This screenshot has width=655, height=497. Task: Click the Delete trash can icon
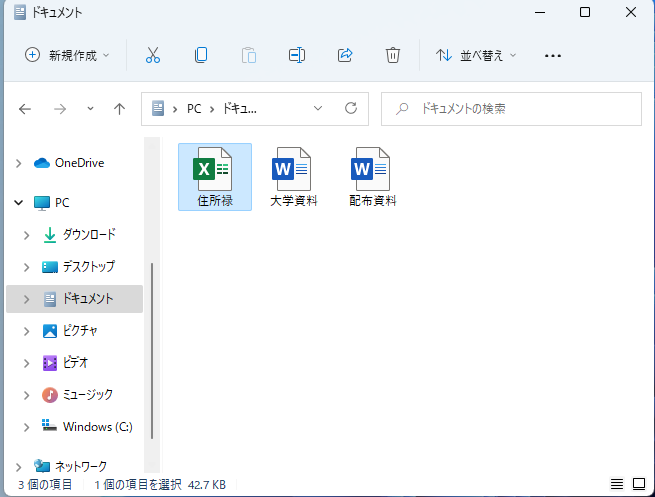pyautogui.click(x=393, y=55)
